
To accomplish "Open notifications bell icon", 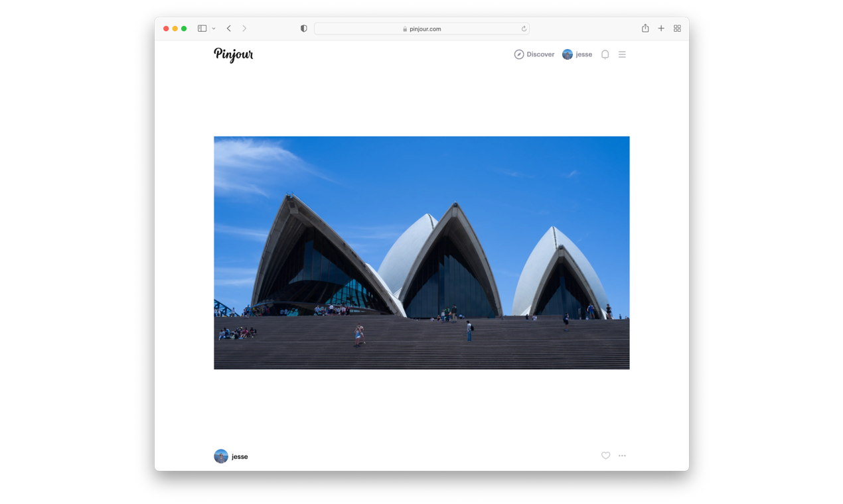I will tap(605, 54).
